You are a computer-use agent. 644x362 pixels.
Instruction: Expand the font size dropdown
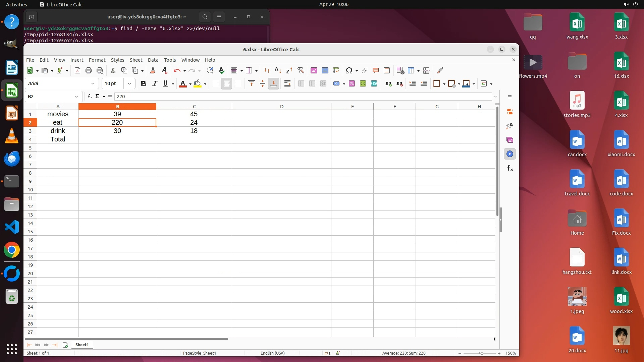[129, 84]
